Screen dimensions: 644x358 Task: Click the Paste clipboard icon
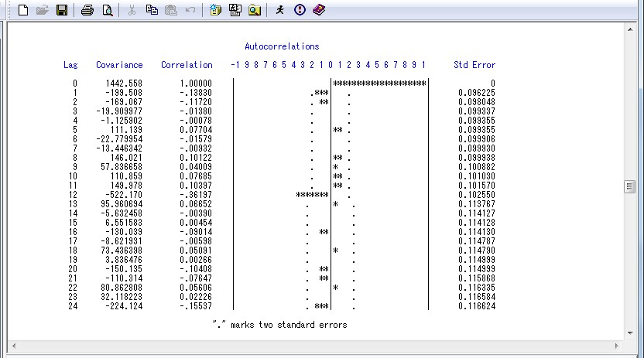coord(170,10)
